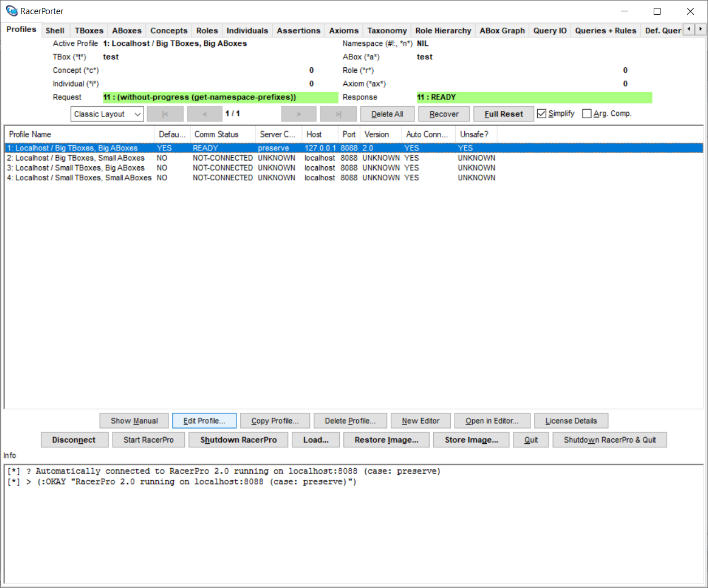Click the Info log line 'Automatically connected to RacerPro'

pos(224,471)
